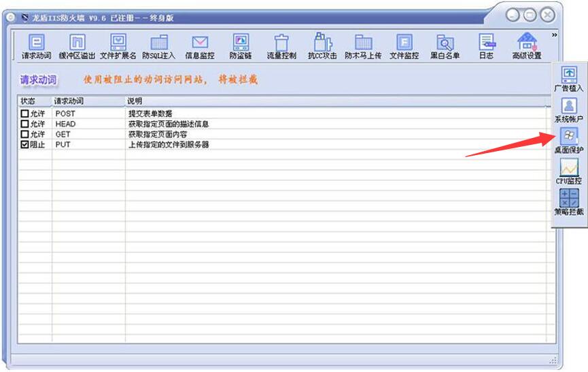Uncheck the blocked PUT verb checkbox
Screen dimensions: 588x372
(x=24, y=144)
